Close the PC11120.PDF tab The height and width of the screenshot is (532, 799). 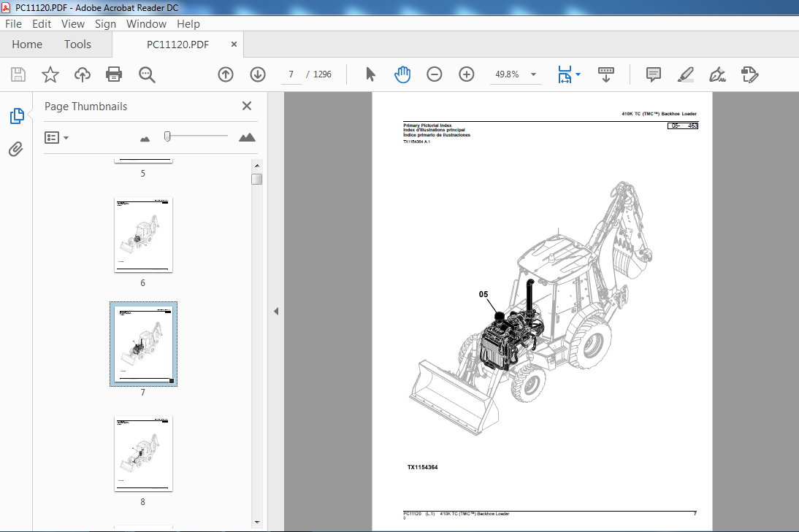pos(234,45)
